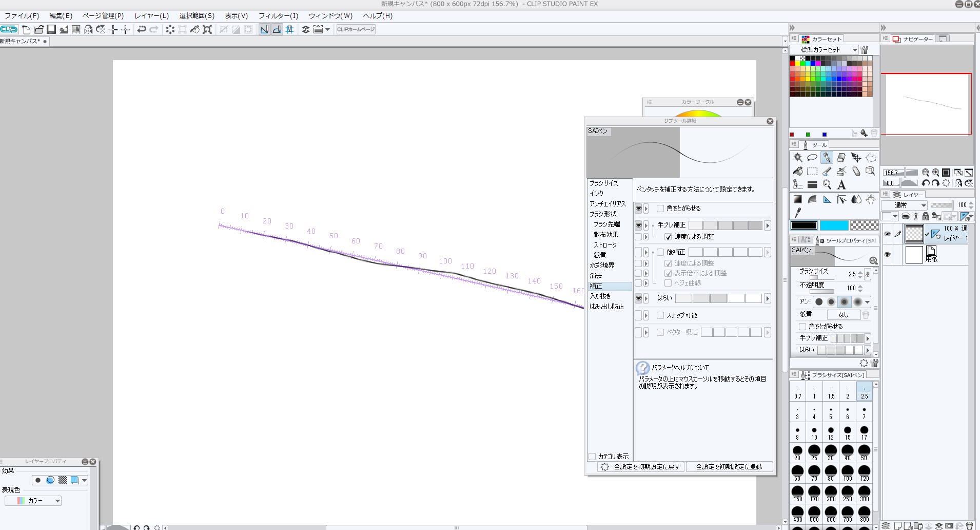Image resolution: width=980 pixels, height=530 pixels.
Task: Select the Hand move tool
Action: pyautogui.click(x=870, y=199)
